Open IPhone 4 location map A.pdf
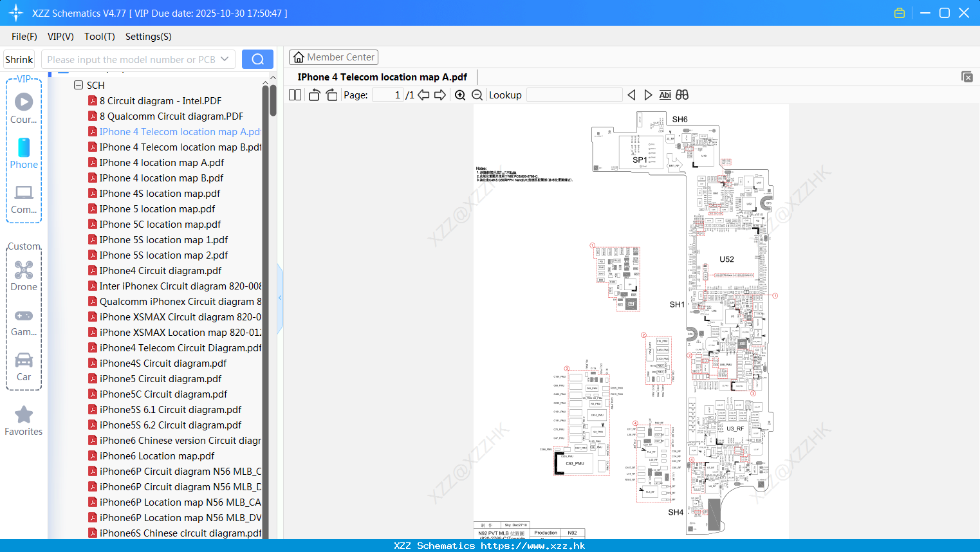The height and width of the screenshot is (552, 980). (x=162, y=163)
